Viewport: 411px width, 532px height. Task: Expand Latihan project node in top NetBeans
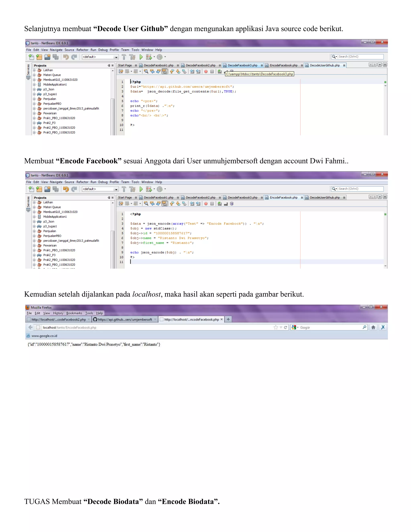click(34, 70)
